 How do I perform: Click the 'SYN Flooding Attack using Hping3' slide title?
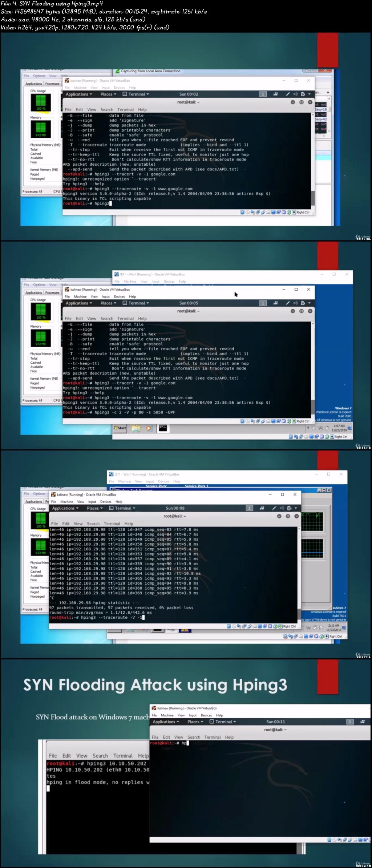pos(155,685)
